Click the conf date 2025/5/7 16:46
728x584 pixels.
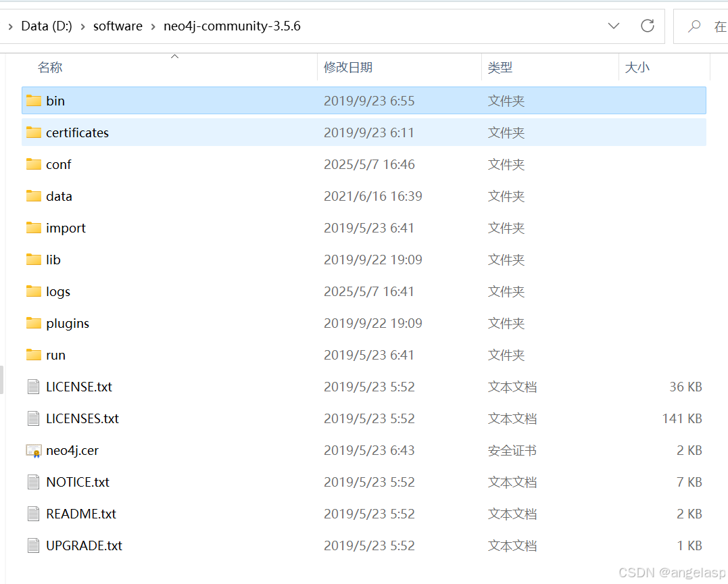tap(369, 164)
